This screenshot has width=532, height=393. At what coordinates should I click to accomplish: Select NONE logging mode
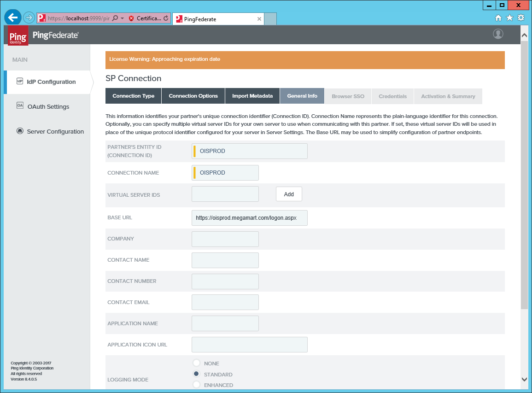[196, 363]
